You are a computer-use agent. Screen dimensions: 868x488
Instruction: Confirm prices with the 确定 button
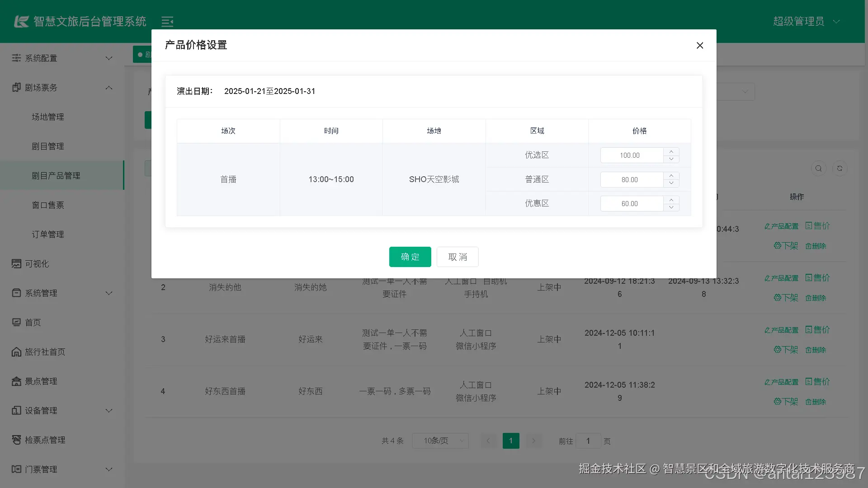[410, 257]
